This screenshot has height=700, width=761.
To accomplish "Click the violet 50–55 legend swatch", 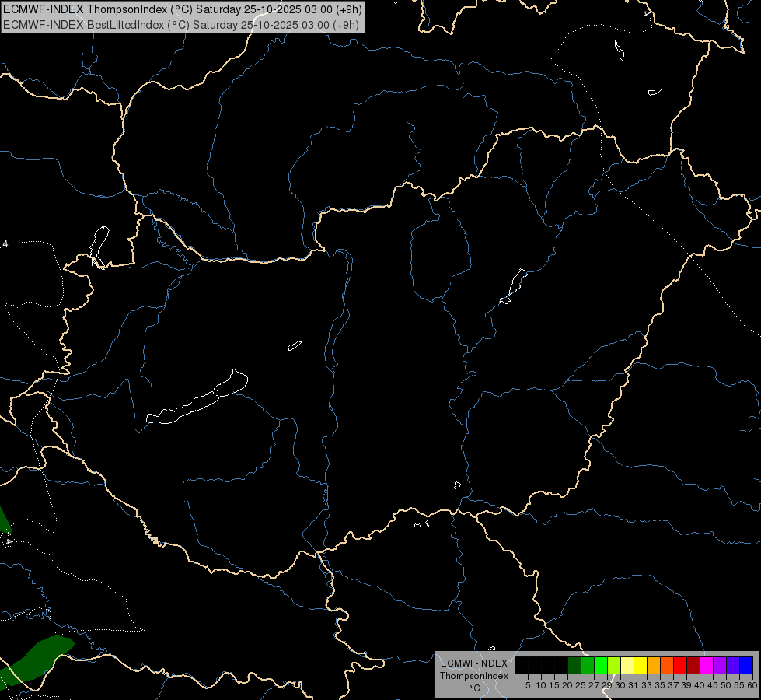I will pyautogui.click(x=733, y=665).
